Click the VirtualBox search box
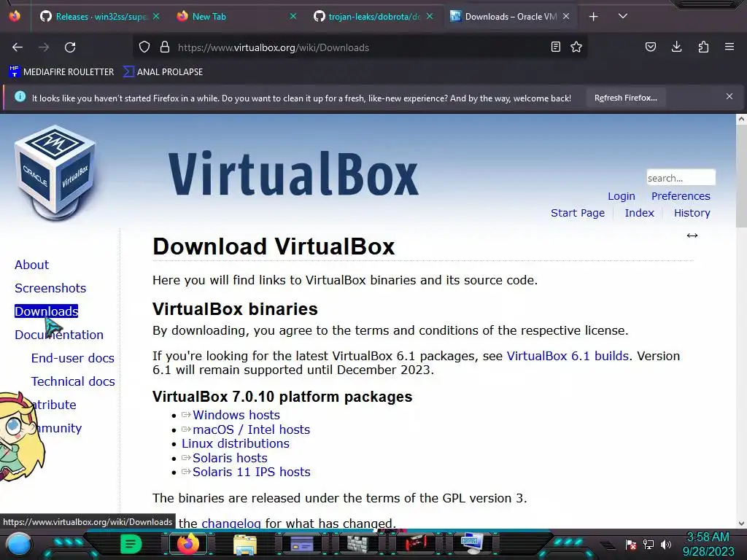The image size is (747, 560). click(681, 178)
